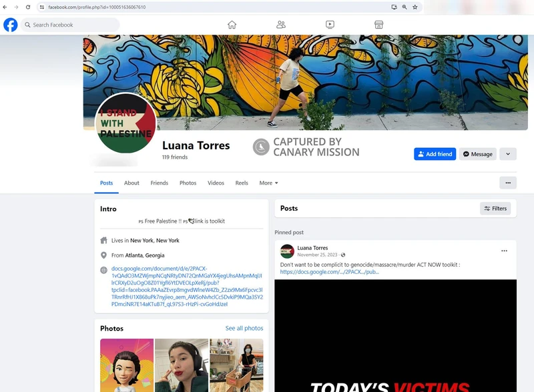Open the Filters button in Posts
The width and height of the screenshot is (534, 392).
[495, 209]
